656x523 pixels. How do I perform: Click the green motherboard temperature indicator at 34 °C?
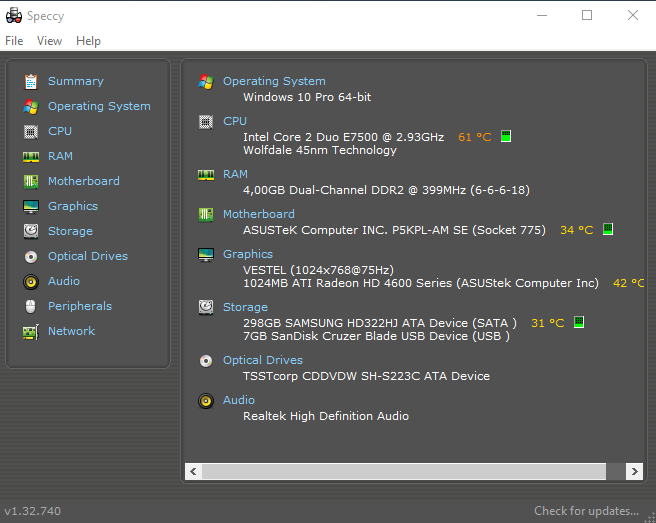pyautogui.click(x=608, y=229)
